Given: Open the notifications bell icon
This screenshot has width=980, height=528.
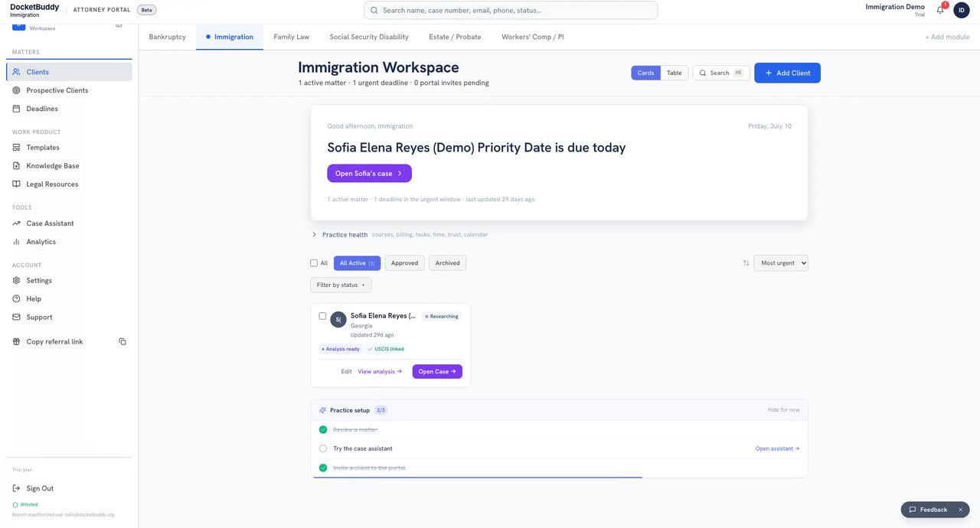Looking at the screenshot, I should click(x=940, y=10).
